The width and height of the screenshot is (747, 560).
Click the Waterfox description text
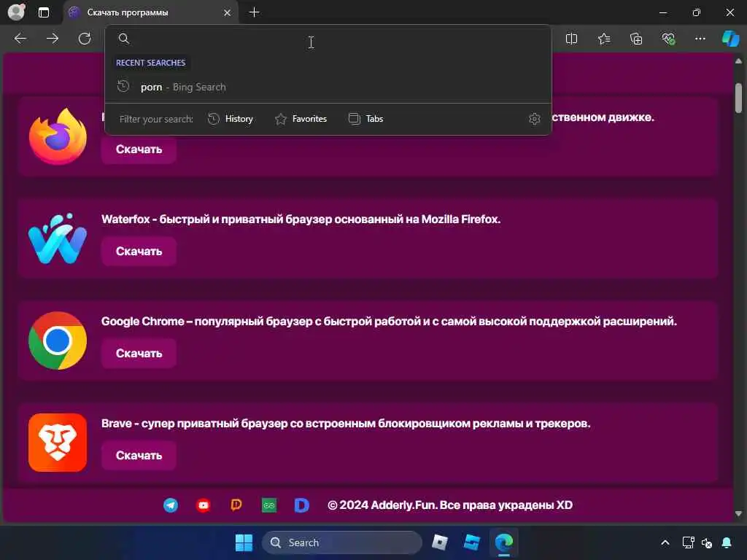point(301,219)
